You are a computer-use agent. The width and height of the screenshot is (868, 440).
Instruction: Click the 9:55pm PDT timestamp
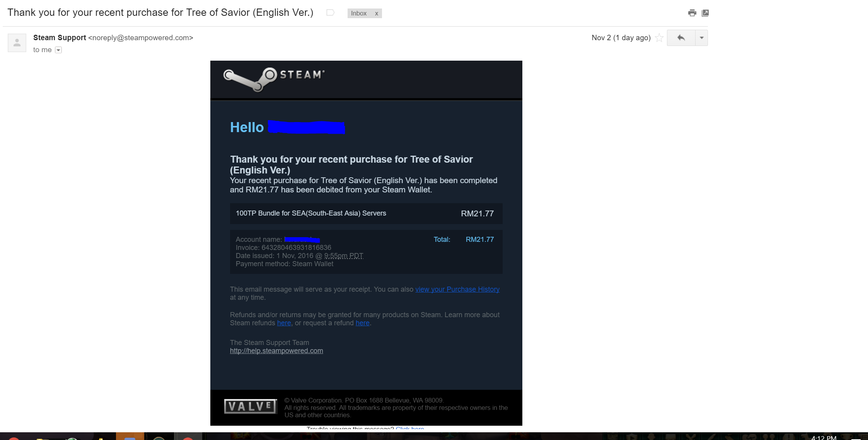point(344,256)
